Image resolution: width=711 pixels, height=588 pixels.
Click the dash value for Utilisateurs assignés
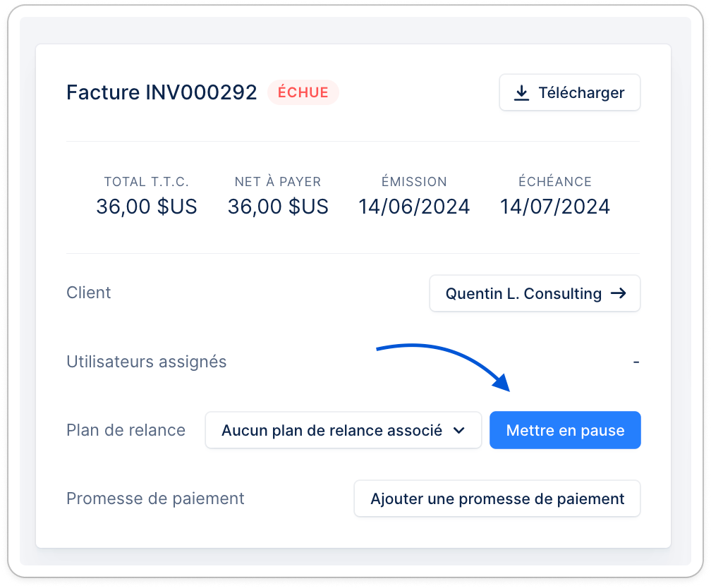pyautogui.click(x=636, y=362)
